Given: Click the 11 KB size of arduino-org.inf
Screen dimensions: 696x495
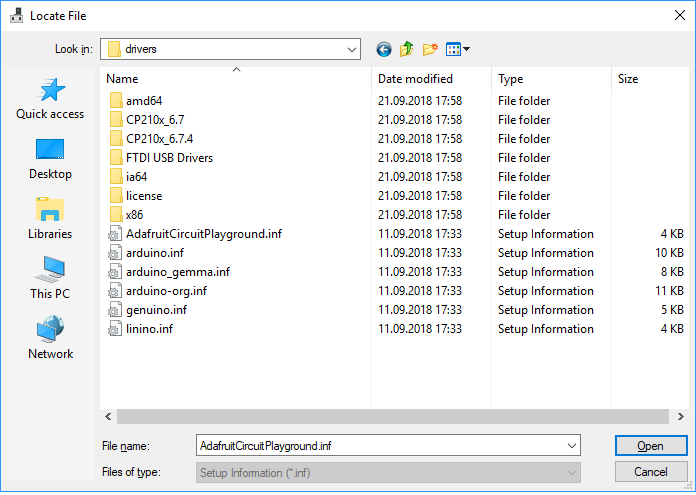Looking at the screenshot, I should [x=669, y=291].
